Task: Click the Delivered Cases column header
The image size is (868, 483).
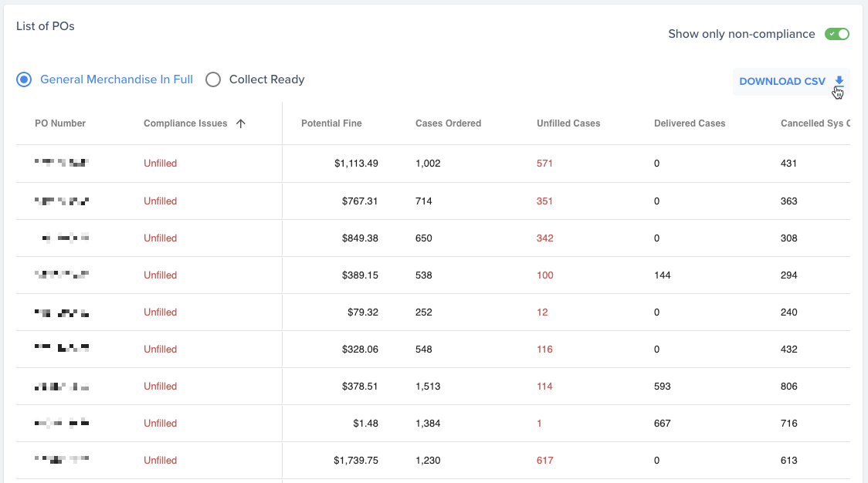Action: [690, 123]
